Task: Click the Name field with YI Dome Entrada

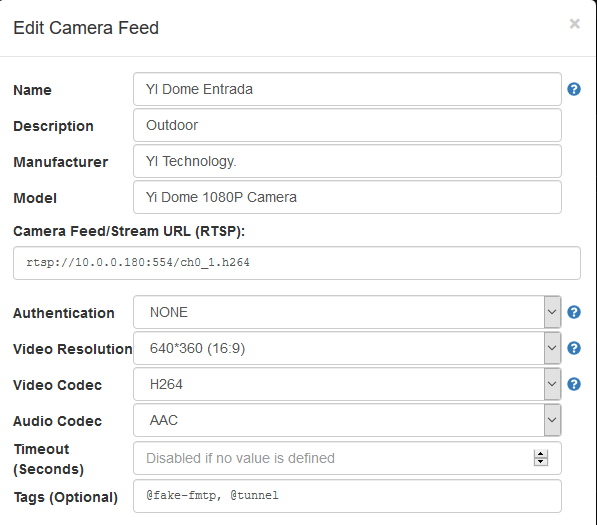Action: point(347,89)
